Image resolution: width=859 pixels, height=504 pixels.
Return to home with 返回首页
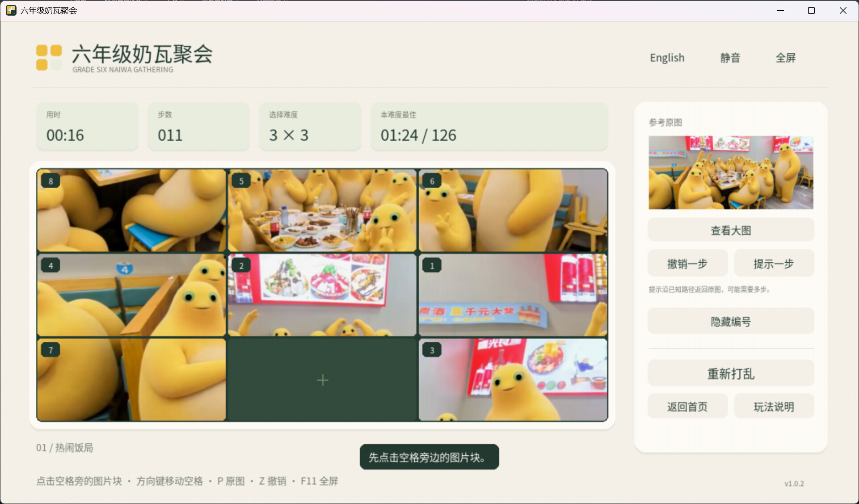pyautogui.click(x=687, y=407)
